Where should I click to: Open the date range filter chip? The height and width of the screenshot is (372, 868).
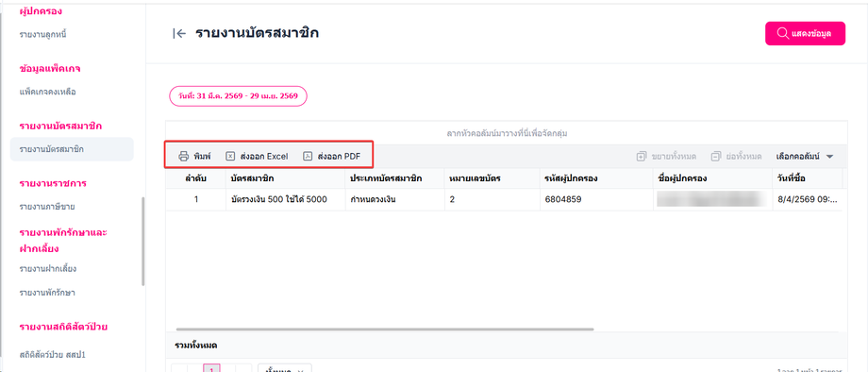click(238, 95)
